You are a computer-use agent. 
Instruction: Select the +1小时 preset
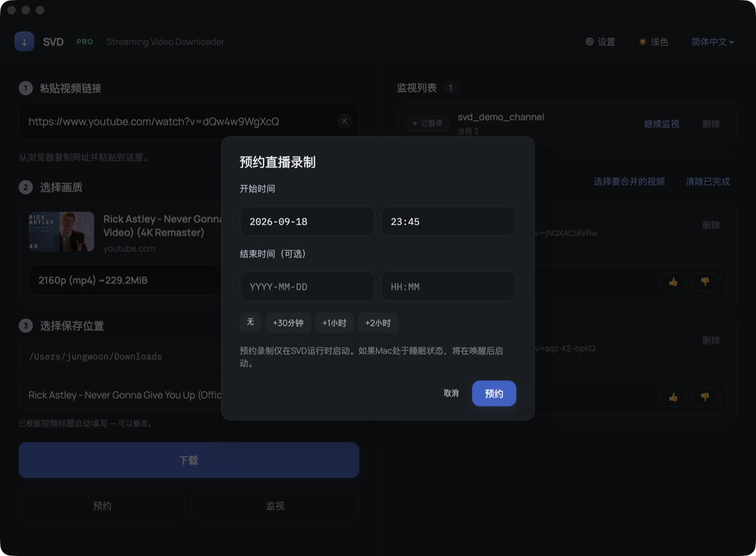334,323
